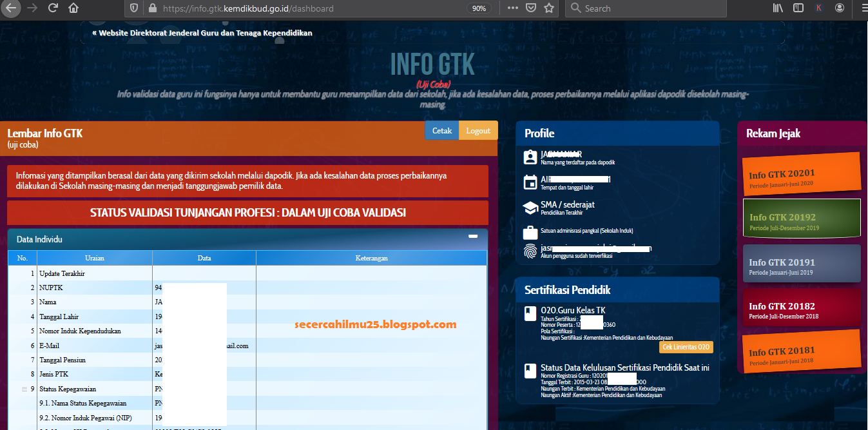Select the E-Mail row label
Screen dimensions: 868x430
point(49,346)
